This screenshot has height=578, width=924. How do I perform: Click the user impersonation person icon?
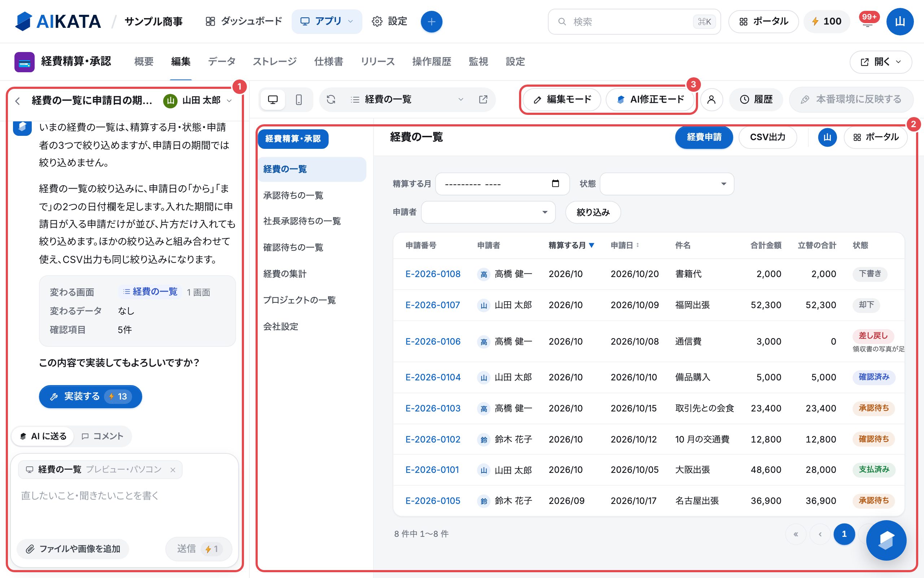click(711, 99)
